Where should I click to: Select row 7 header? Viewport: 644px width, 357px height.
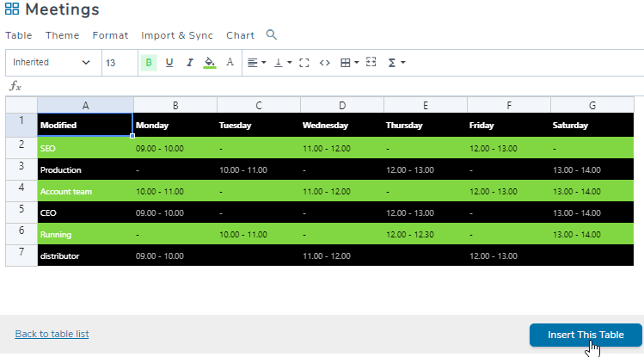click(21, 255)
